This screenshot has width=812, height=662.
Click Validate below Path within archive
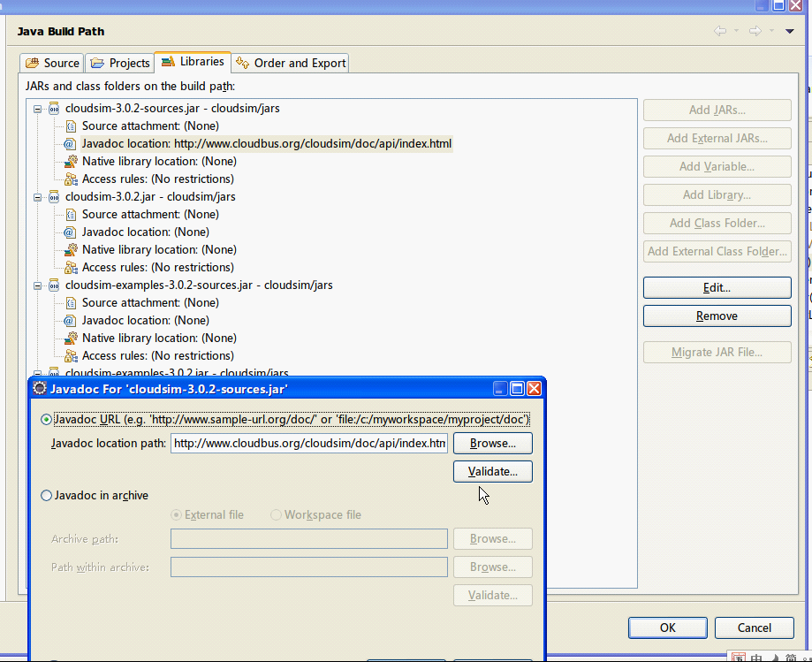[x=492, y=596]
